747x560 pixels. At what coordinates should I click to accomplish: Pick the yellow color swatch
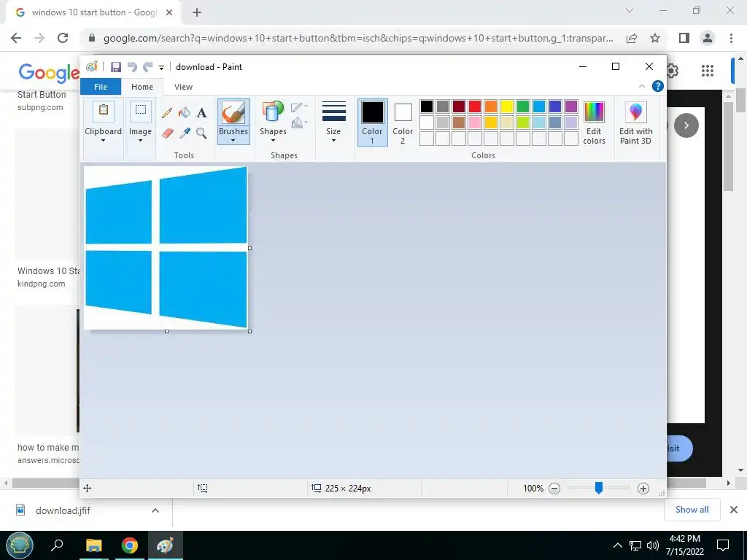click(x=506, y=106)
